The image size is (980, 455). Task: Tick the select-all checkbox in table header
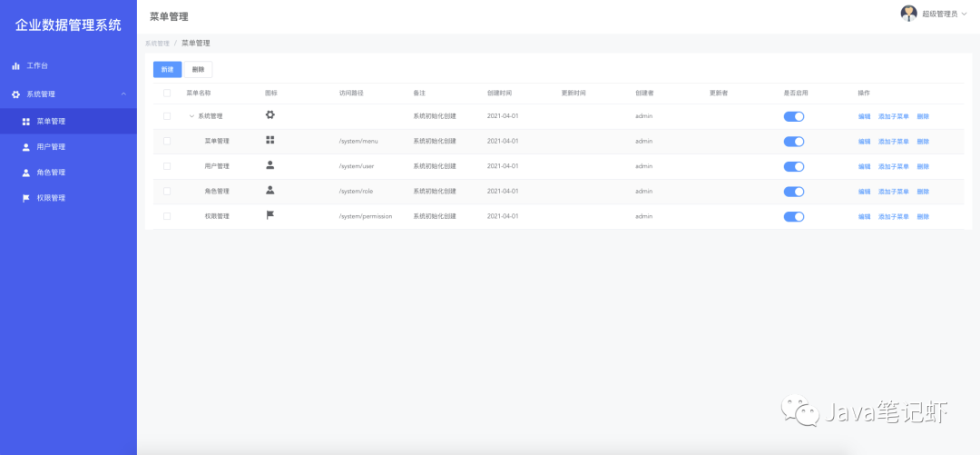[x=167, y=93]
